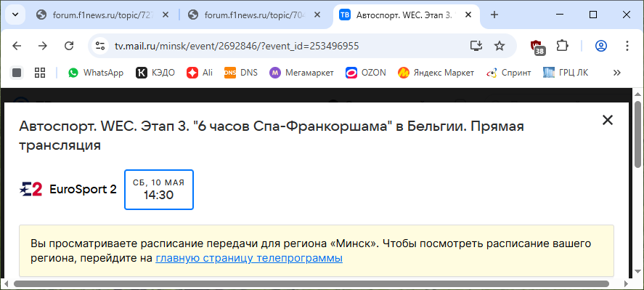Screen dimensions: 644x290
Task: Open the red shield extension with badge
Action: [537, 47]
